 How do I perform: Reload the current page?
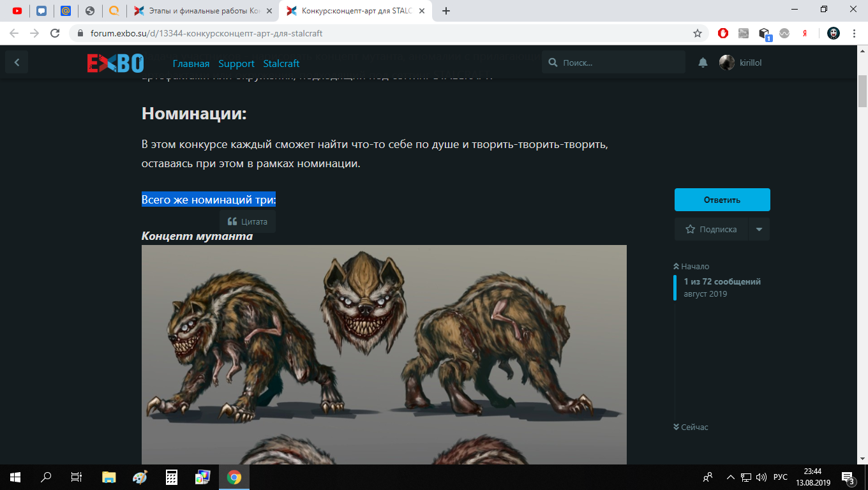tap(56, 33)
